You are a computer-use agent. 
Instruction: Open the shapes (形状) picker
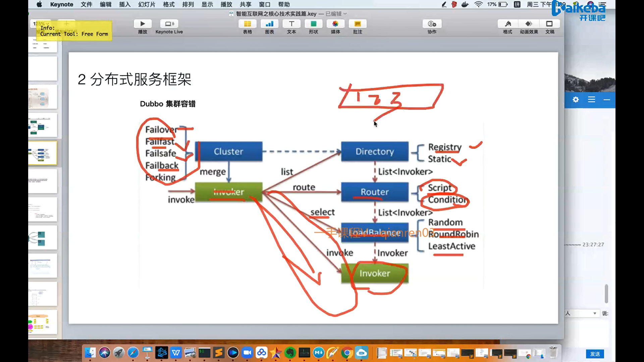[313, 24]
